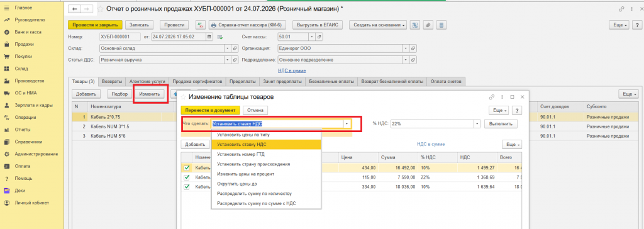Screen dimensions: 644x229
Task: Navigate back with the left arrow button
Action: [x=75, y=9]
